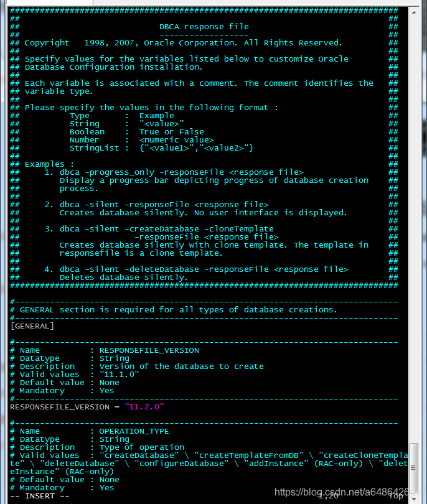Click 'Please specify the values' line
427x504 pixels.
(x=151, y=108)
